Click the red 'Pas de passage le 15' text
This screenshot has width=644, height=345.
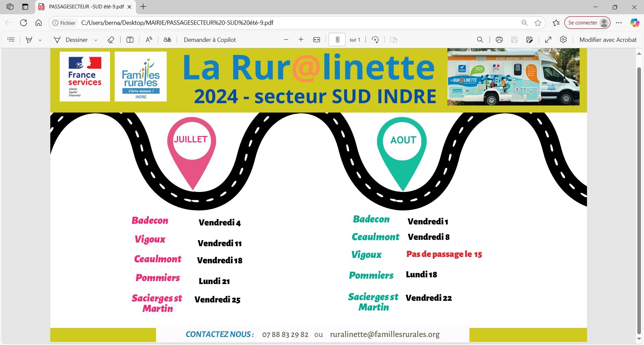pos(444,254)
